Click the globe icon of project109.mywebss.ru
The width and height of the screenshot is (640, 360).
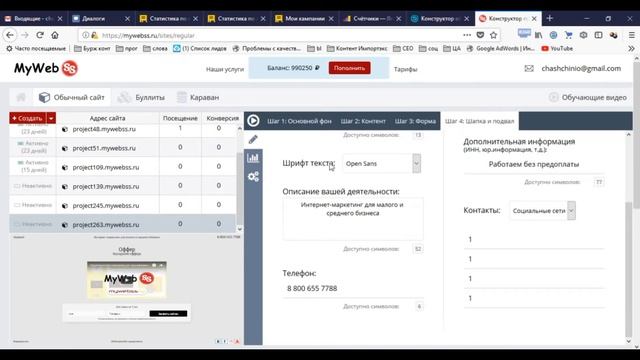coord(64,167)
